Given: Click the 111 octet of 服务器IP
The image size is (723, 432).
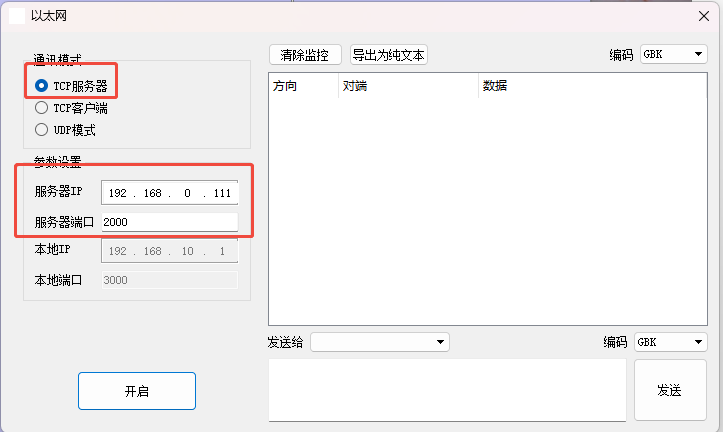Looking at the screenshot, I should [x=222, y=192].
